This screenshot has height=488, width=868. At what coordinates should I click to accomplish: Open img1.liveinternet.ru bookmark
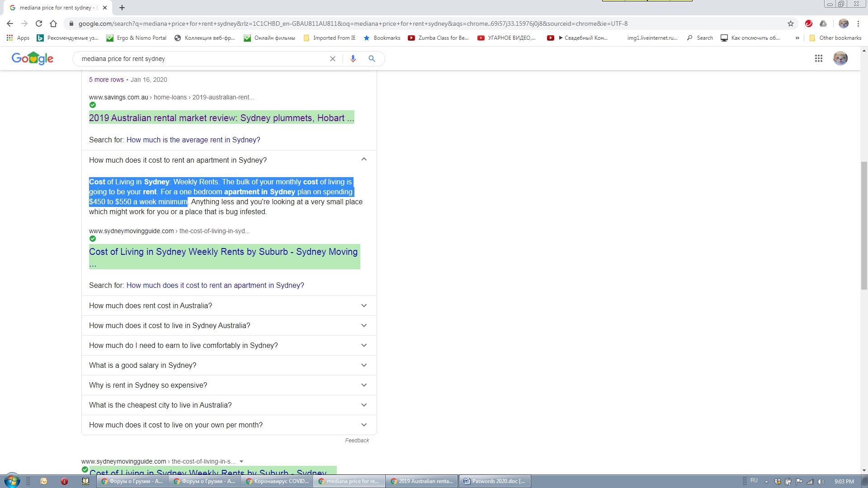[652, 38]
